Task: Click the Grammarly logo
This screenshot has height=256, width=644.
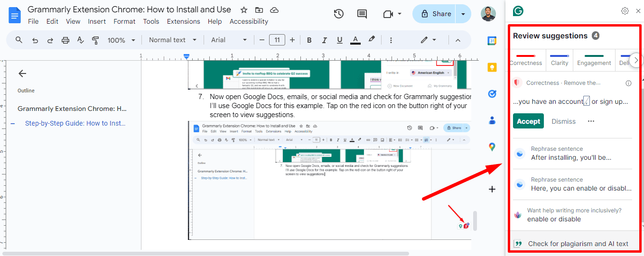Action: click(x=518, y=11)
